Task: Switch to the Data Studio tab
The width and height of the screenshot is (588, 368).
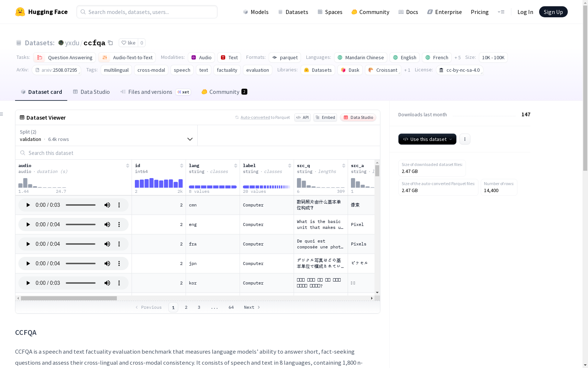Action: pyautogui.click(x=91, y=92)
